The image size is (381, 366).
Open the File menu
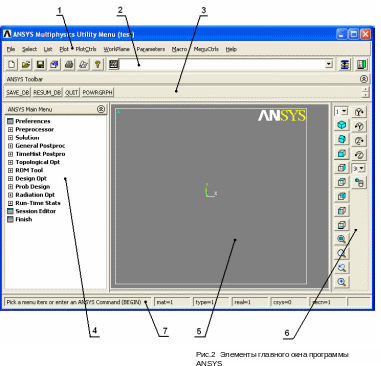point(11,49)
